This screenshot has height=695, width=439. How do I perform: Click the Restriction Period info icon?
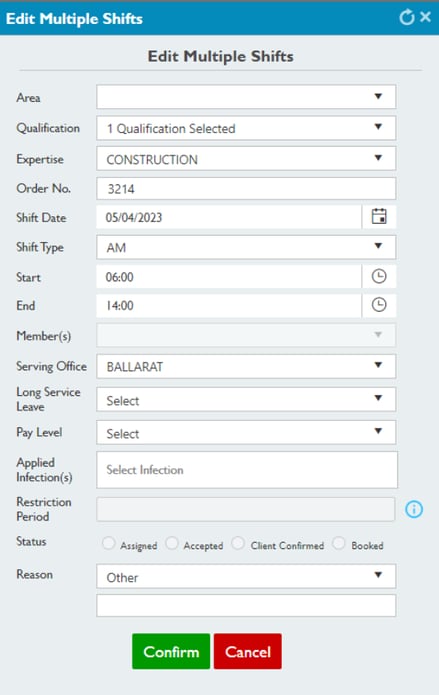tap(414, 509)
